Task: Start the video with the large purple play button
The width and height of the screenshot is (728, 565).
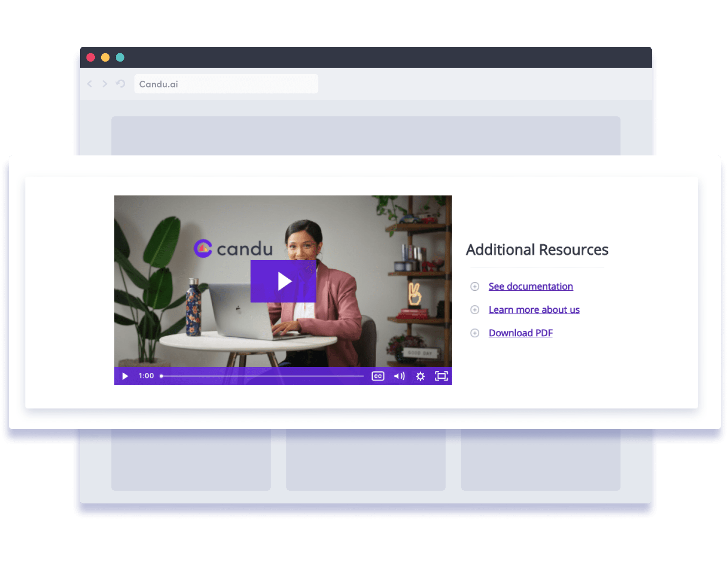Action: click(283, 281)
